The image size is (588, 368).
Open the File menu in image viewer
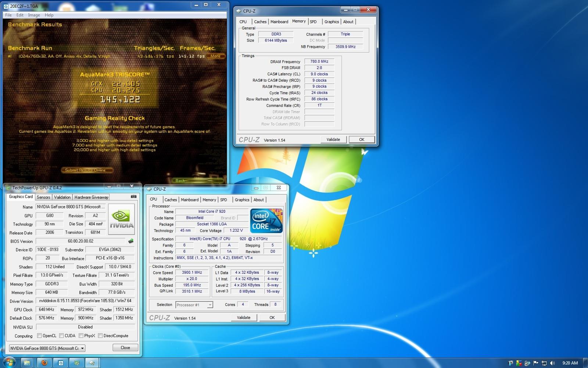[8, 15]
